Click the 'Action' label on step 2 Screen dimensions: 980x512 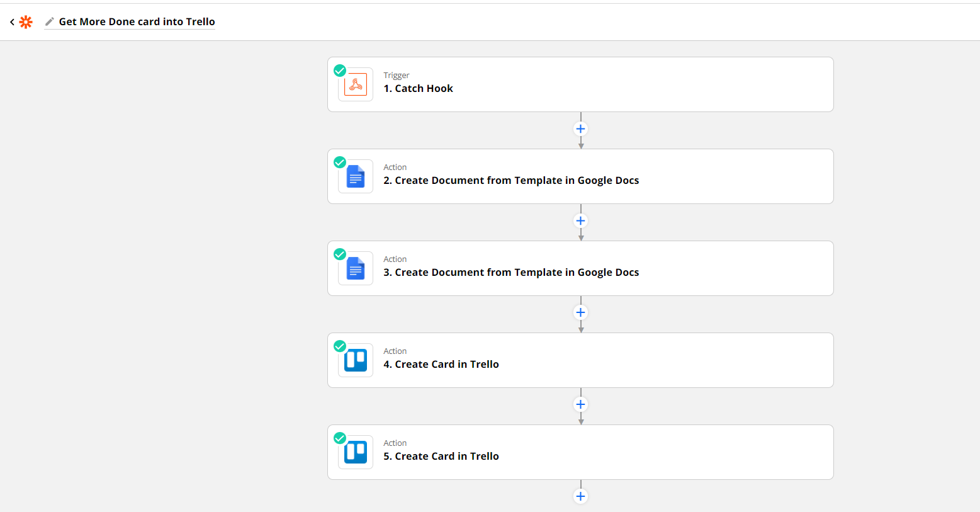[395, 168]
